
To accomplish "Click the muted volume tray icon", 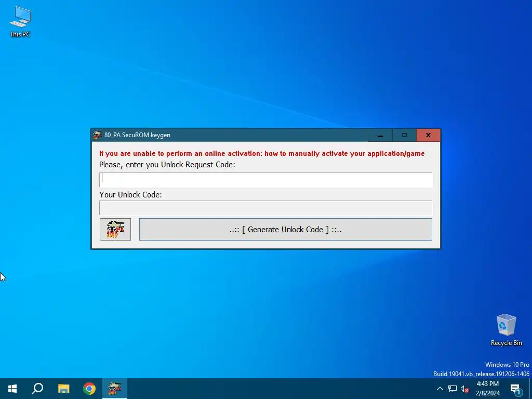I will [x=465, y=389].
